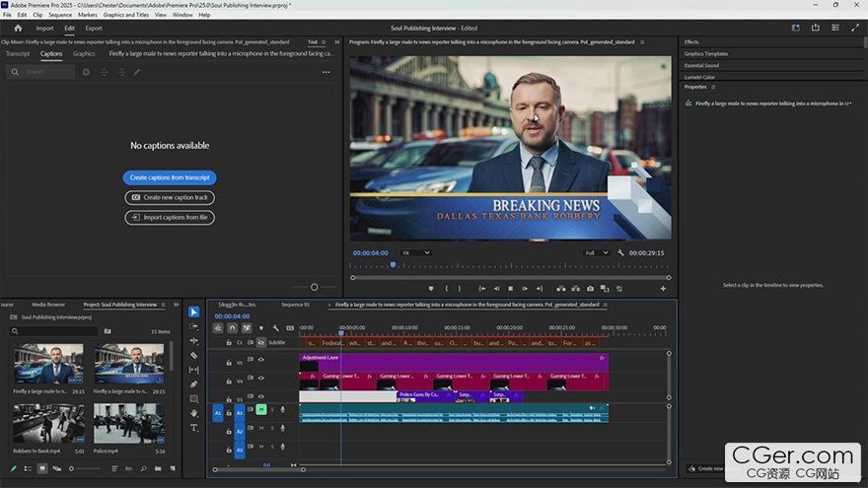Add a marker in the timeline
This screenshot has width=868, height=488.
261,328
